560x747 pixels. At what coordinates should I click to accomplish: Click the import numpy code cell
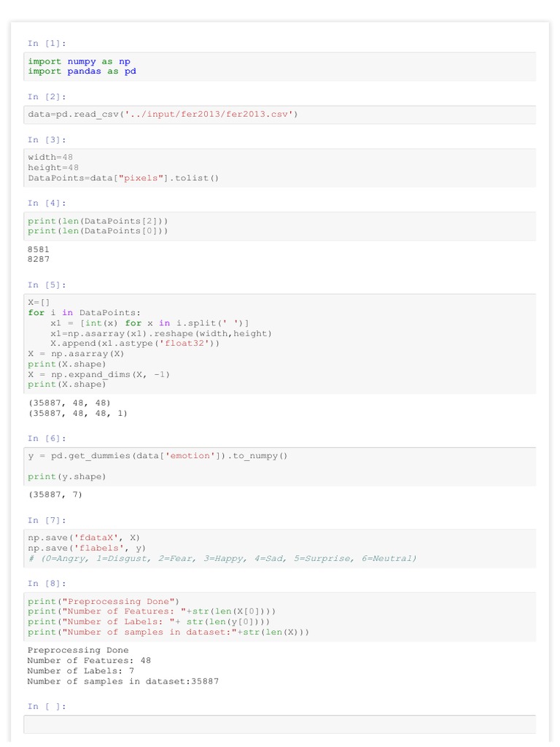coord(280,66)
